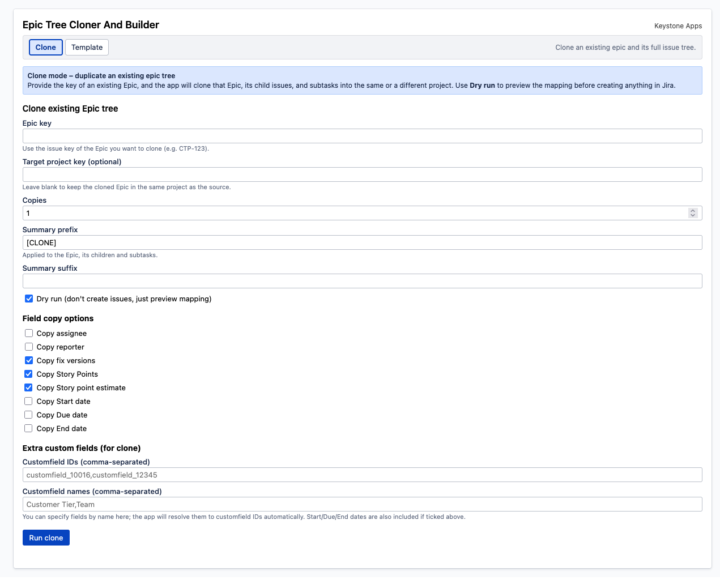
Task: Tick the Copy End date checkbox
Action: tap(29, 428)
